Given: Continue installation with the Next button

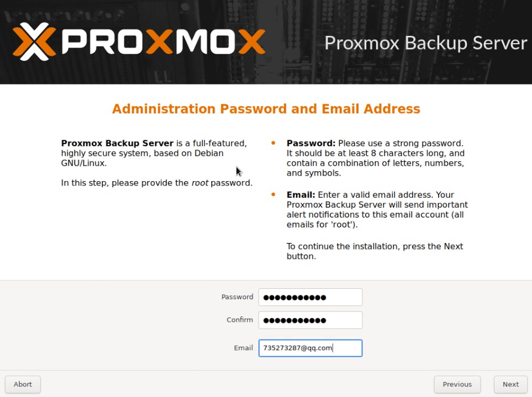Looking at the screenshot, I should (x=510, y=384).
